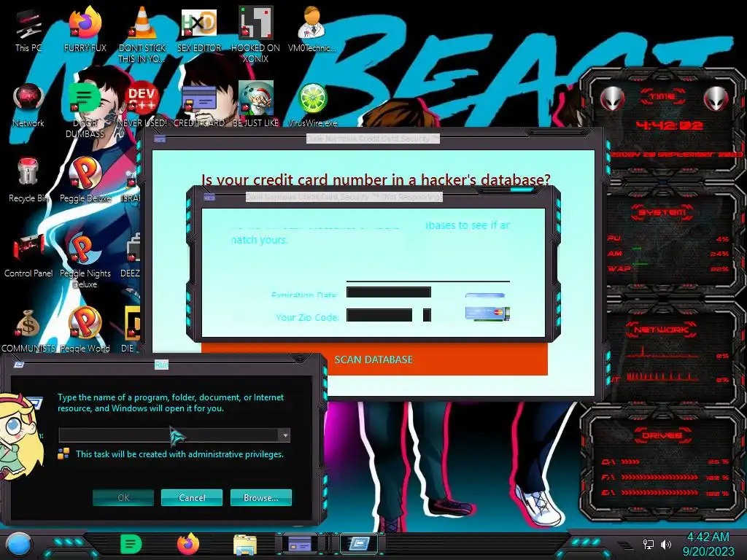Click the volume speaker tray icon

666,544
